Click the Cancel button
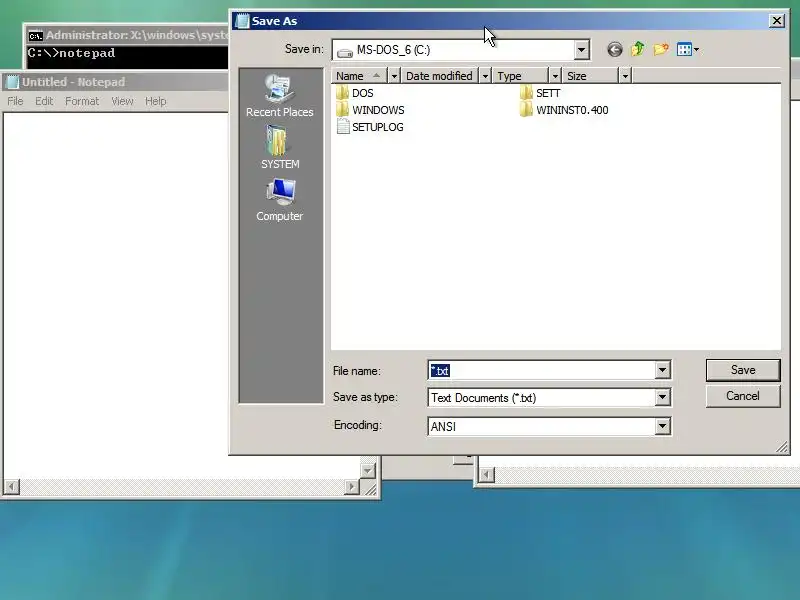The image size is (800, 600). pos(743,396)
